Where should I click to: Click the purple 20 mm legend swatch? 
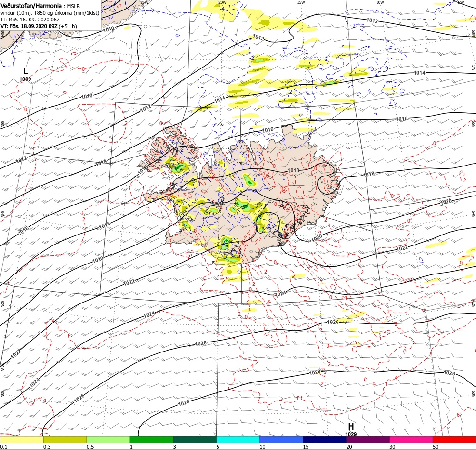click(367, 440)
